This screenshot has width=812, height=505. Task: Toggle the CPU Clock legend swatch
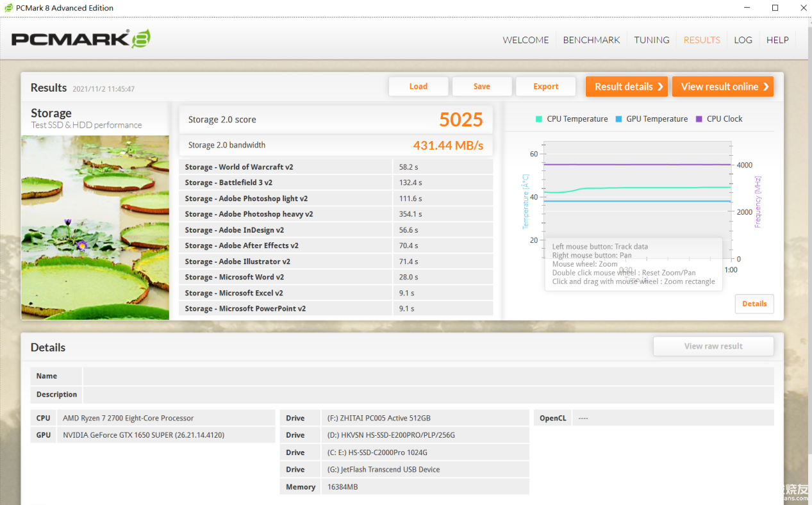tap(699, 119)
